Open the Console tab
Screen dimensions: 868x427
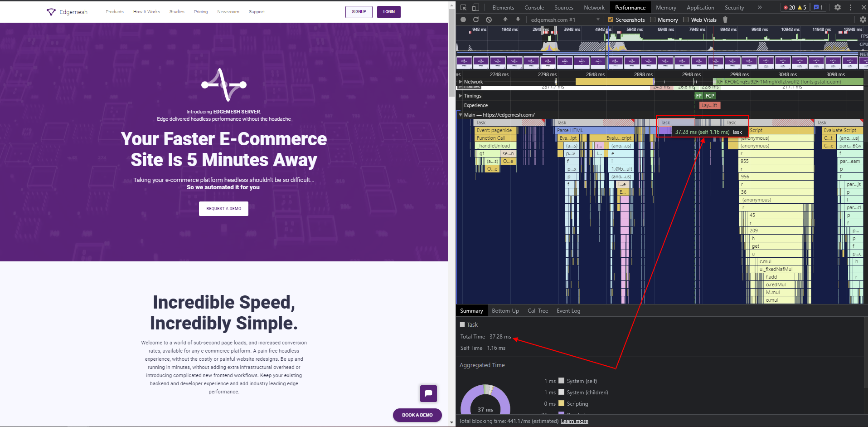pyautogui.click(x=534, y=7)
